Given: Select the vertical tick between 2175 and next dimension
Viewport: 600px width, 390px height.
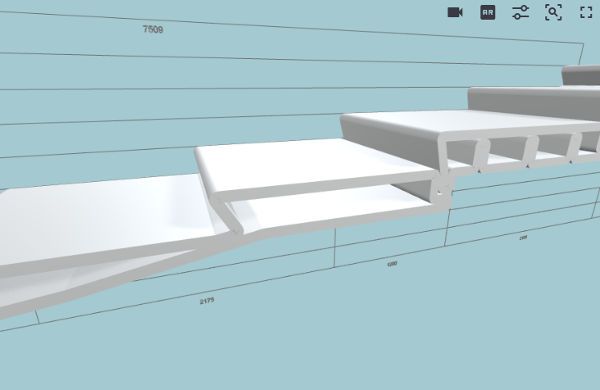Looking at the screenshot, I should [335, 248].
